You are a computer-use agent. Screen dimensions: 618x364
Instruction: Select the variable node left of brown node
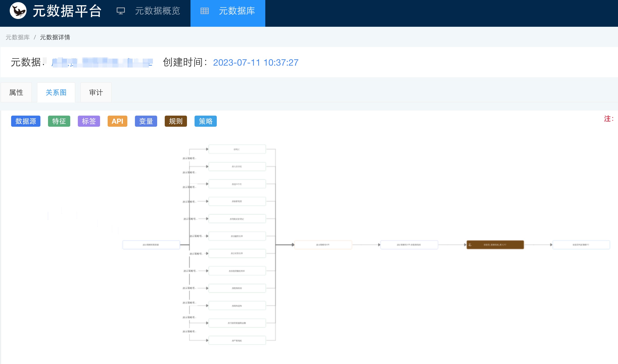tap(409, 245)
